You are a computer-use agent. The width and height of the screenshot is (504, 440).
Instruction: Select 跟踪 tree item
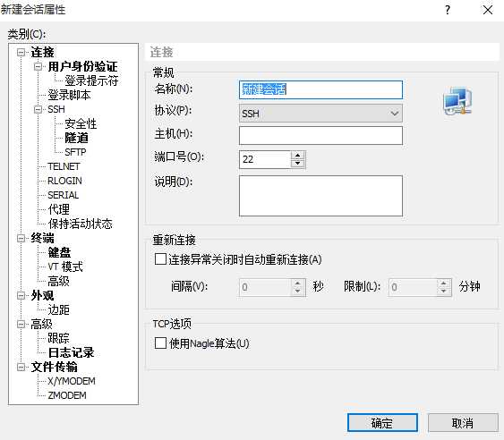58,338
